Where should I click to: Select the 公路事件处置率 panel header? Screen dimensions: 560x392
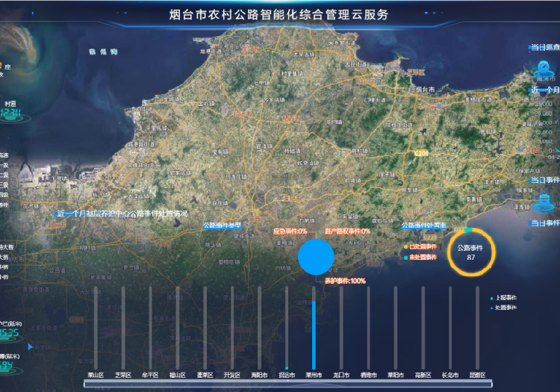point(423,225)
